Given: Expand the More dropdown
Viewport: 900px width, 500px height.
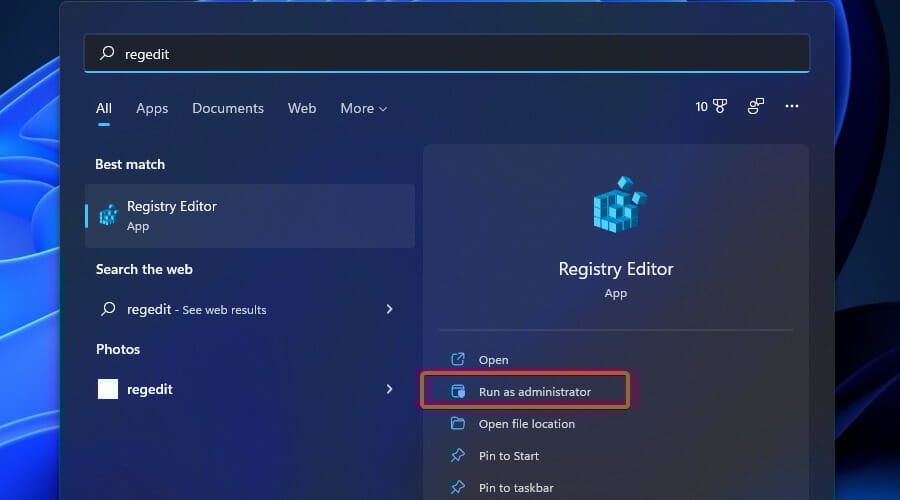Looking at the screenshot, I should 363,108.
